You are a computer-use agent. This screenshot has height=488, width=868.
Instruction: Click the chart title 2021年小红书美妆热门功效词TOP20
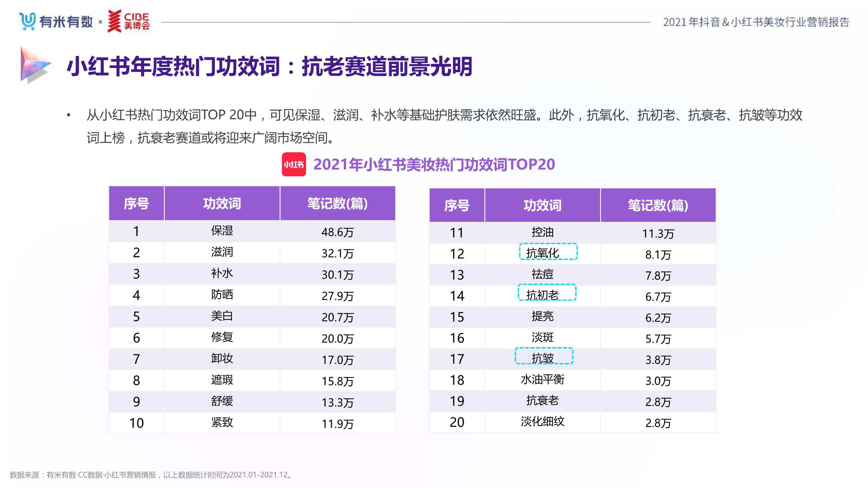[434, 164]
